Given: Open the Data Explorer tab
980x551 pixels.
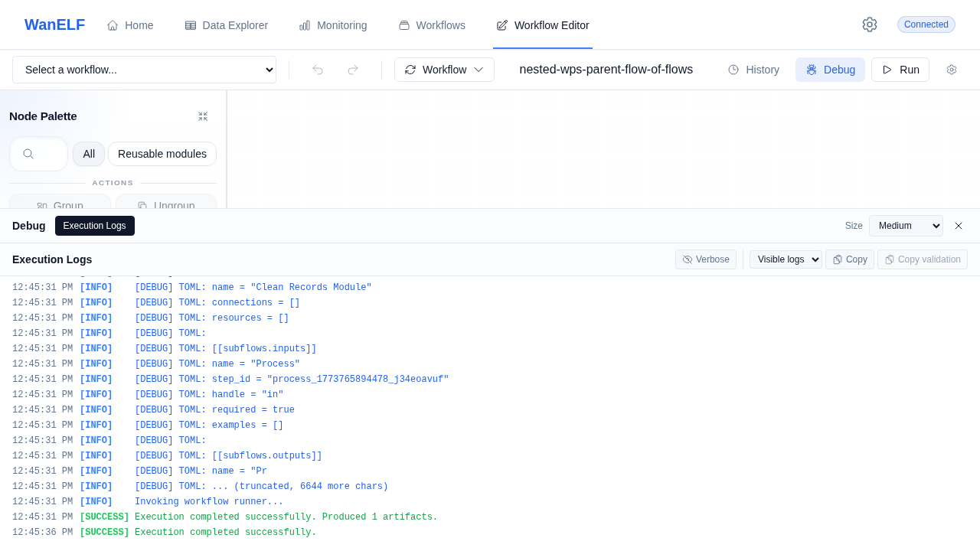Looking at the screenshot, I should (x=227, y=25).
